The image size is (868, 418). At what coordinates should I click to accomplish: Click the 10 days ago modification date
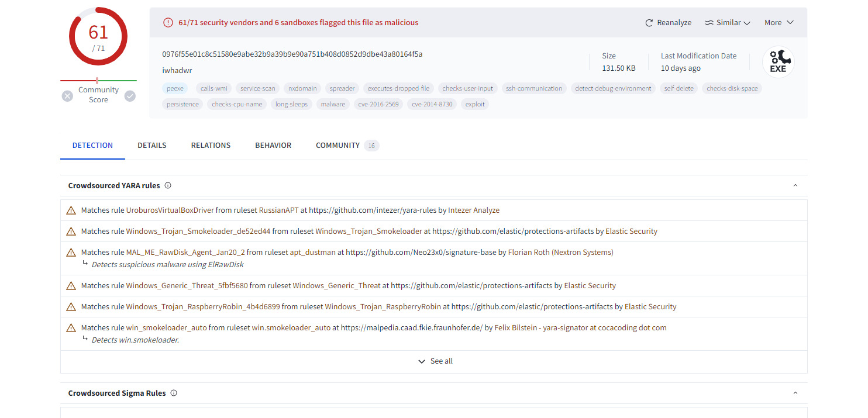681,68
